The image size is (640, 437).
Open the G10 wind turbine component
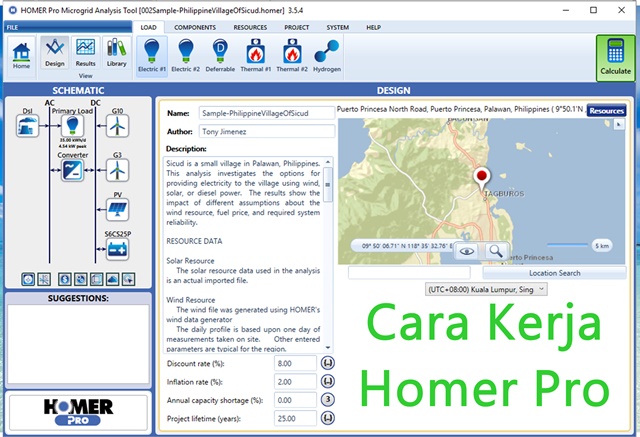coord(117,126)
